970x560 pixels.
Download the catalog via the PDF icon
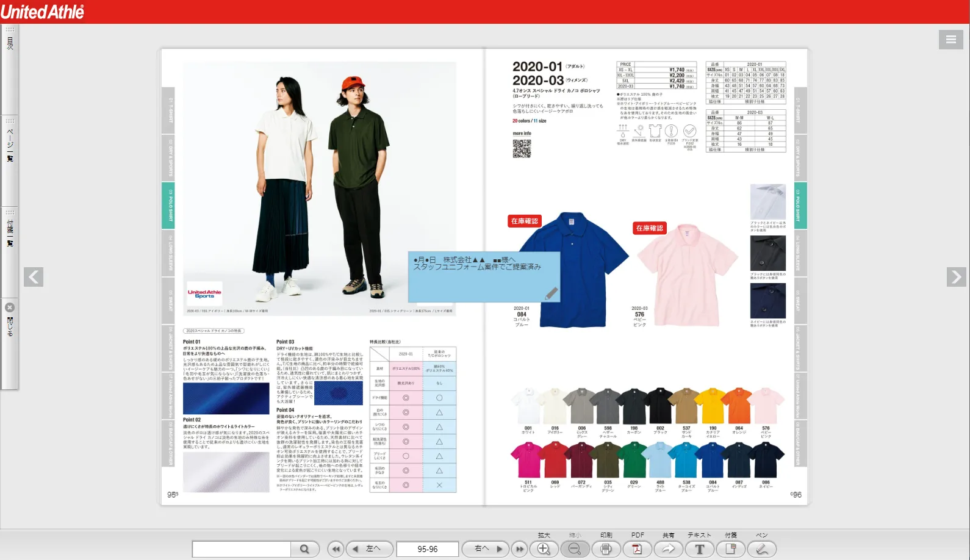click(x=638, y=549)
